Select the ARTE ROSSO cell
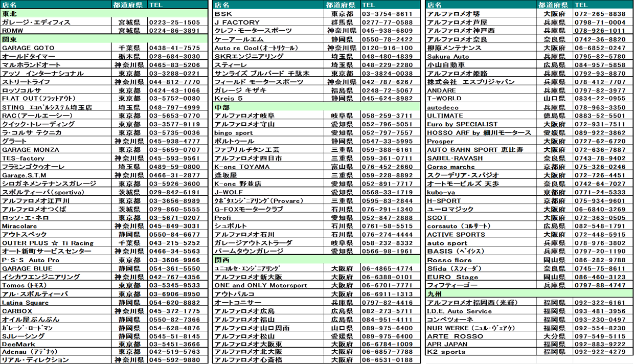This screenshot has height=364, width=634. pyautogui.click(x=482, y=336)
